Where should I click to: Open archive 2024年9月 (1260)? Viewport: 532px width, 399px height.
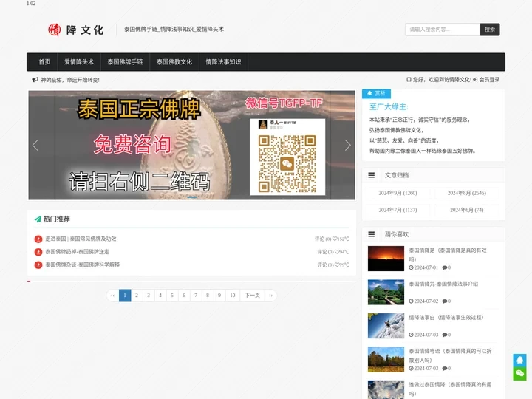click(398, 193)
